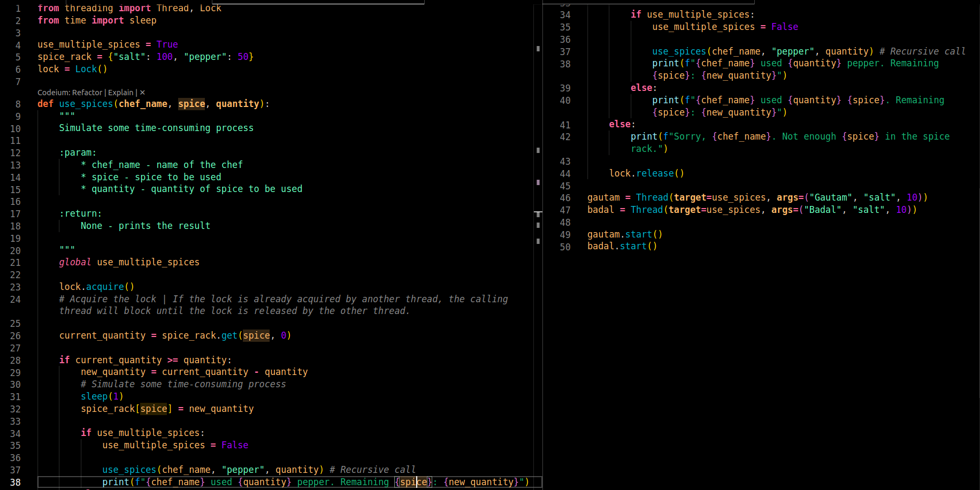Viewport: 980px width, 490px height.
Task: Click 'None - prints the result' on line 18
Action: click(x=146, y=226)
